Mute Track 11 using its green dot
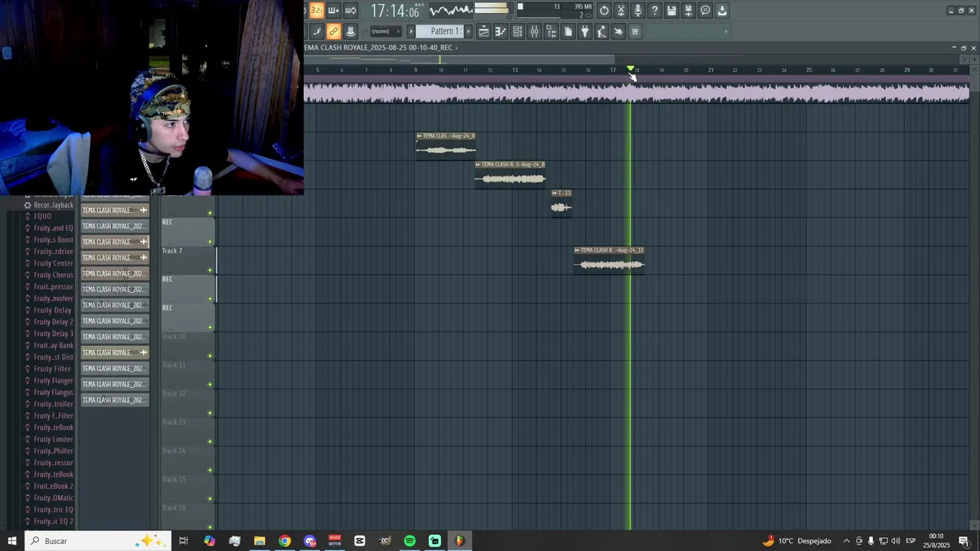The image size is (980, 551). [211, 385]
